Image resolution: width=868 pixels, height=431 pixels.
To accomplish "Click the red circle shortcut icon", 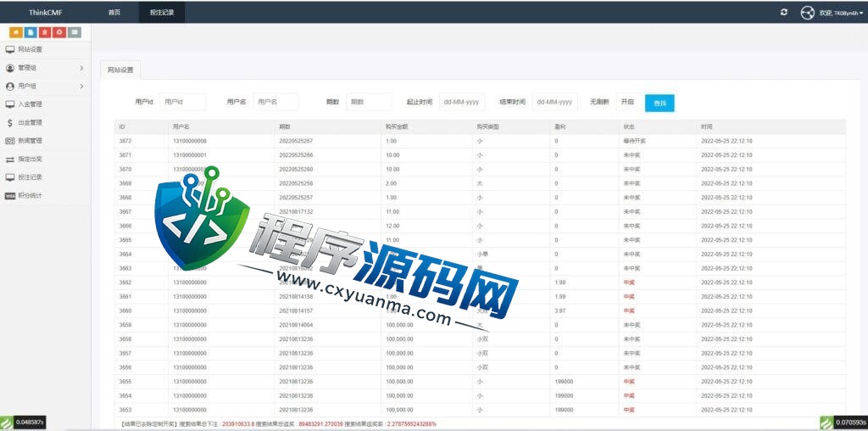I will tap(60, 32).
